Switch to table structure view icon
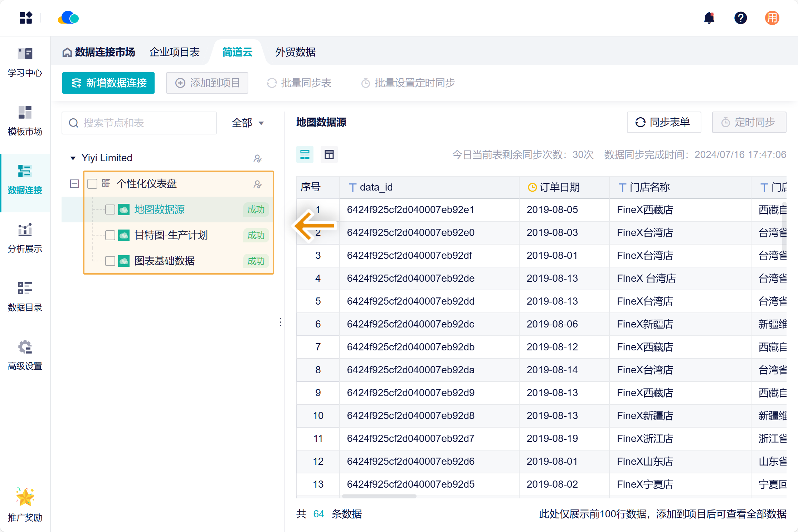 coord(329,154)
